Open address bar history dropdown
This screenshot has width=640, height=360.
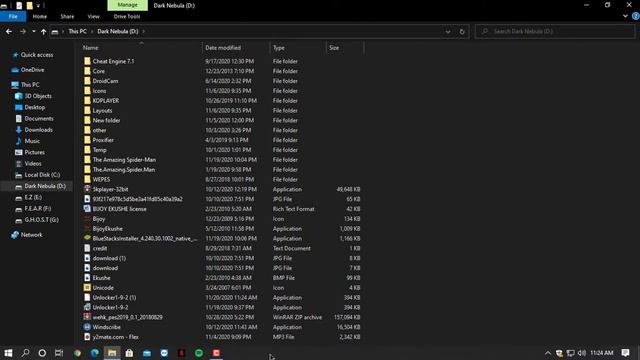click(x=448, y=31)
